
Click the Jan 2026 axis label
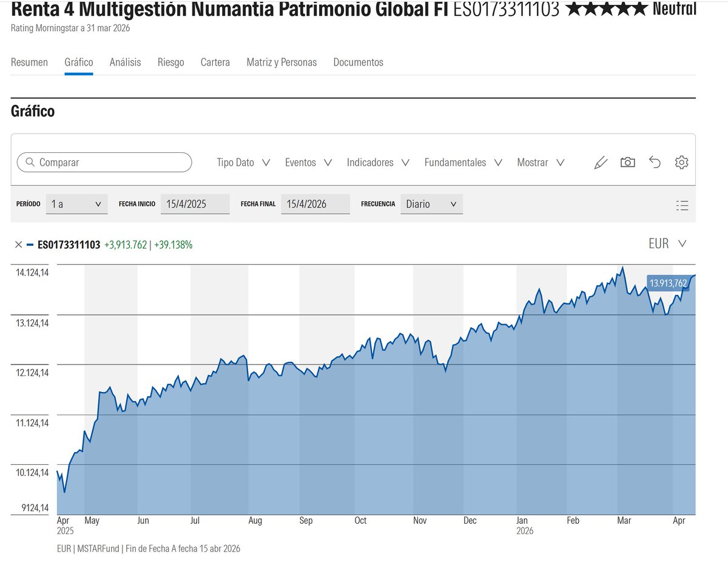click(525, 526)
